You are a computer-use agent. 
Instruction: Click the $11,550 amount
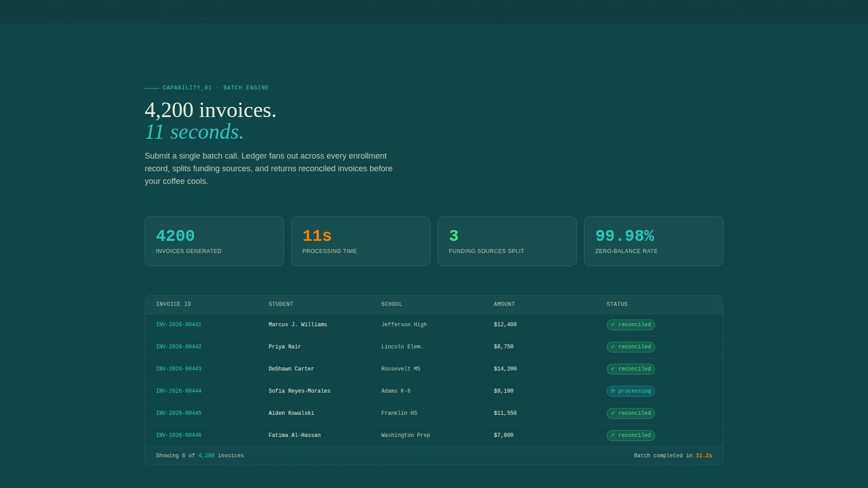(505, 413)
